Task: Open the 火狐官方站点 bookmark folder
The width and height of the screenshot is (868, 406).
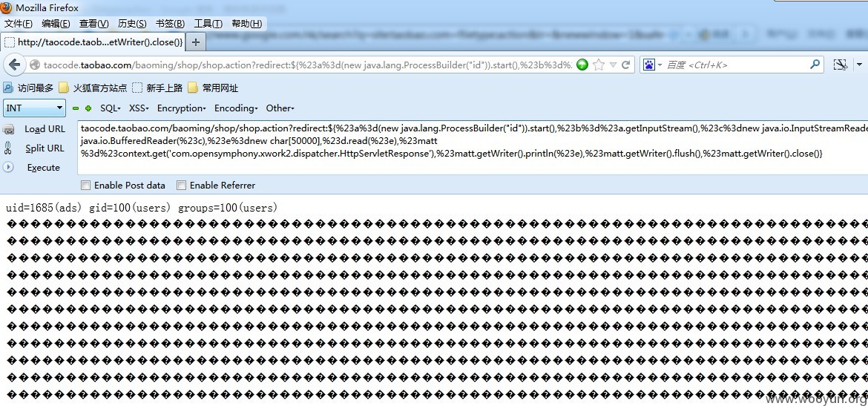Action: (x=93, y=88)
